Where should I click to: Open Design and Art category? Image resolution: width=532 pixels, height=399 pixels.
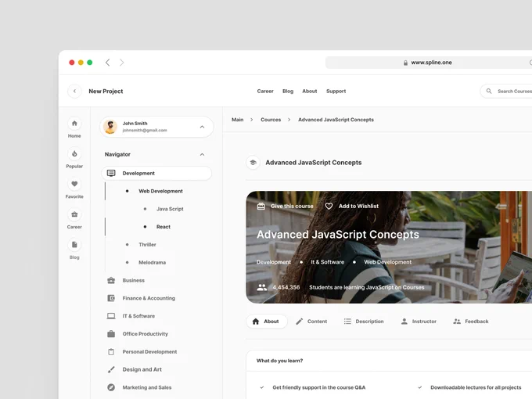pos(142,369)
